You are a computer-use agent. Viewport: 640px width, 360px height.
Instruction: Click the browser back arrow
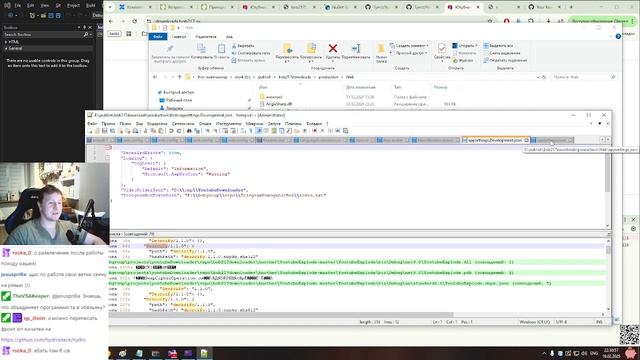click(x=111, y=21)
